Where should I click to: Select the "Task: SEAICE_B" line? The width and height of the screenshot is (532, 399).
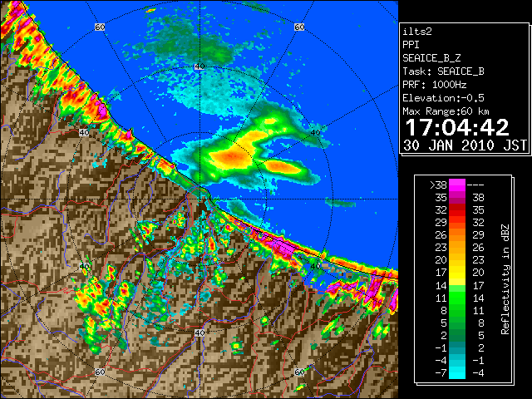pyautogui.click(x=443, y=71)
